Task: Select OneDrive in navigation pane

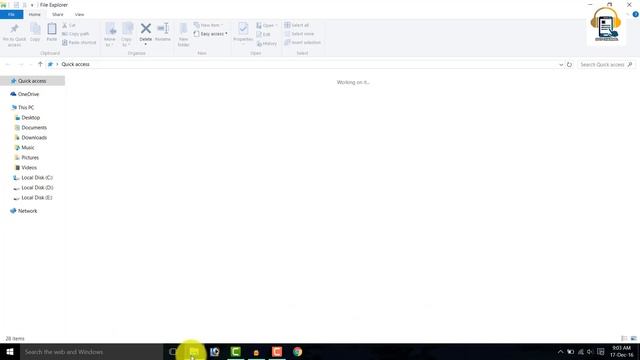Action: tap(28, 94)
